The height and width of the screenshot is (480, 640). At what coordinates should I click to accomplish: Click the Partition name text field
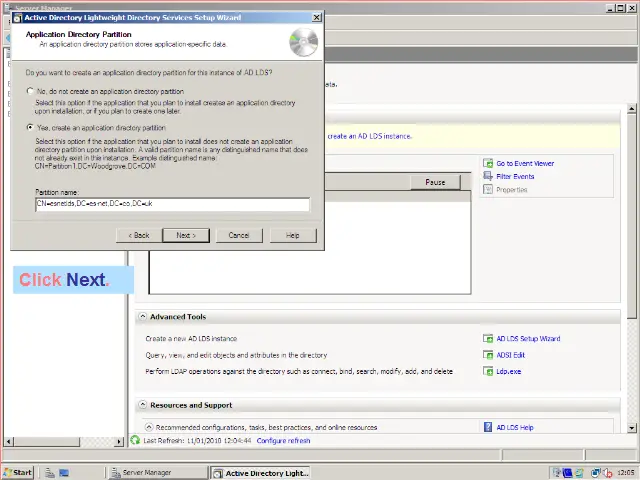pyautogui.click(x=172, y=204)
